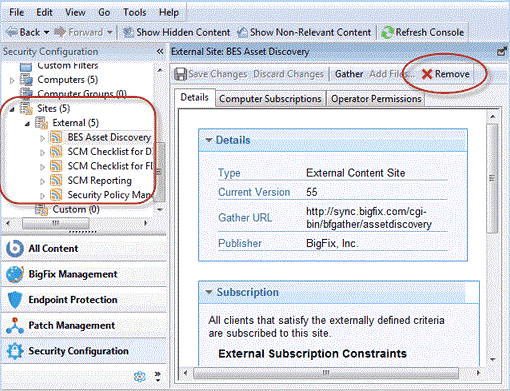
Task: Select the Computers (5) tree item
Action: pos(68,80)
